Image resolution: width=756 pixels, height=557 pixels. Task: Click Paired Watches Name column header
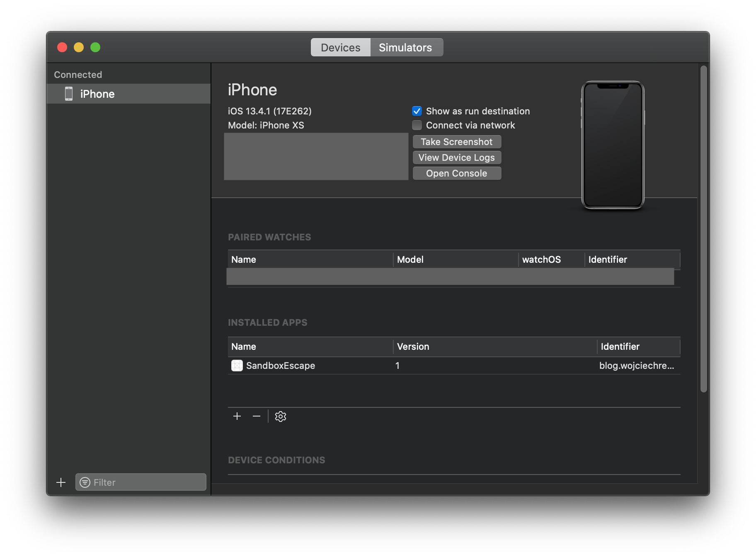coord(310,259)
